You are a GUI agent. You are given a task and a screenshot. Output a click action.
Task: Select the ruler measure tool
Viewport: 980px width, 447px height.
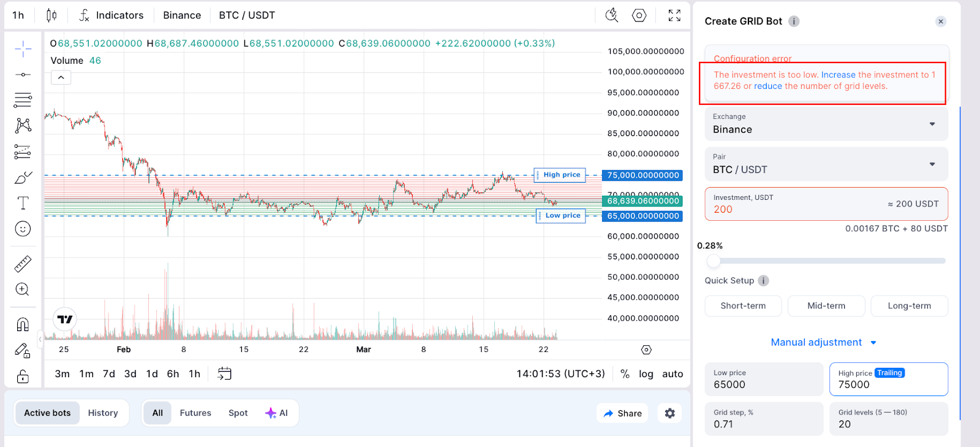pyautogui.click(x=23, y=264)
